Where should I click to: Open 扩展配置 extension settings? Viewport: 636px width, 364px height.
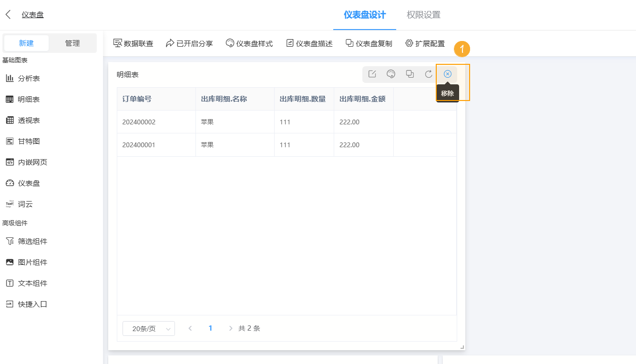coord(424,43)
